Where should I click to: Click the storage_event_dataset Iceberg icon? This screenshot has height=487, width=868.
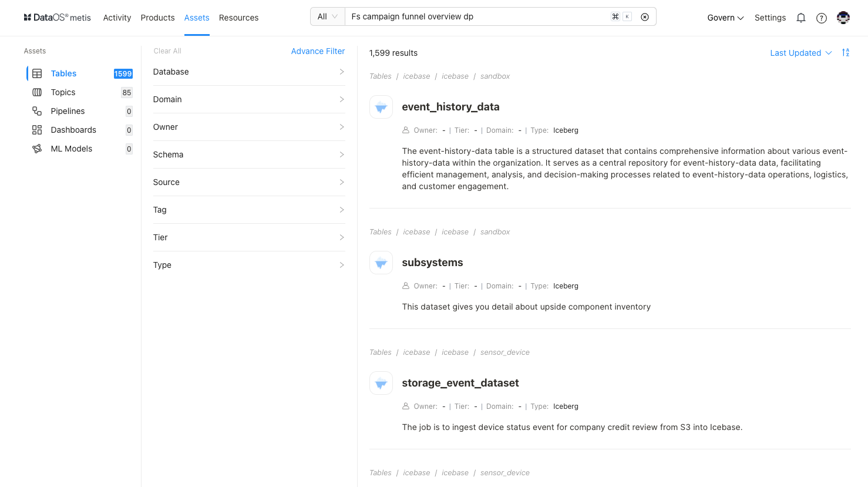click(381, 383)
